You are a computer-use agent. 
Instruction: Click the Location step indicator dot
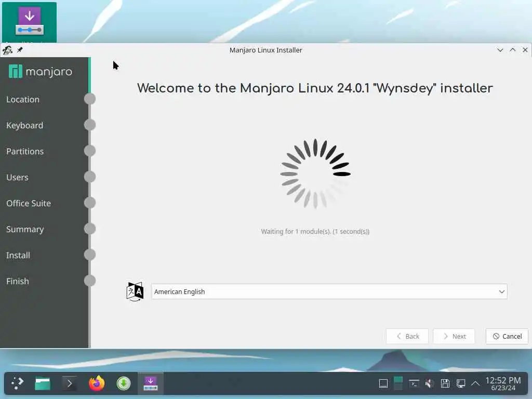pyautogui.click(x=90, y=99)
